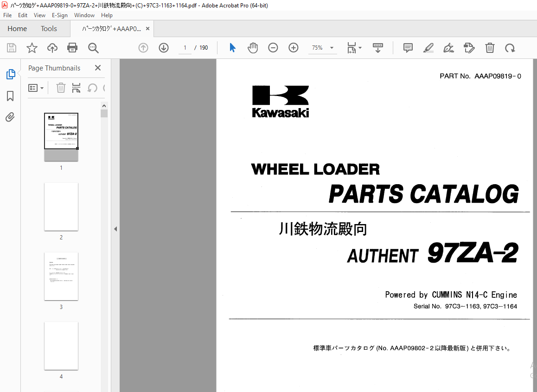Click the upload to cloud icon
This screenshot has height=392, width=537.
pyautogui.click(x=52, y=48)
